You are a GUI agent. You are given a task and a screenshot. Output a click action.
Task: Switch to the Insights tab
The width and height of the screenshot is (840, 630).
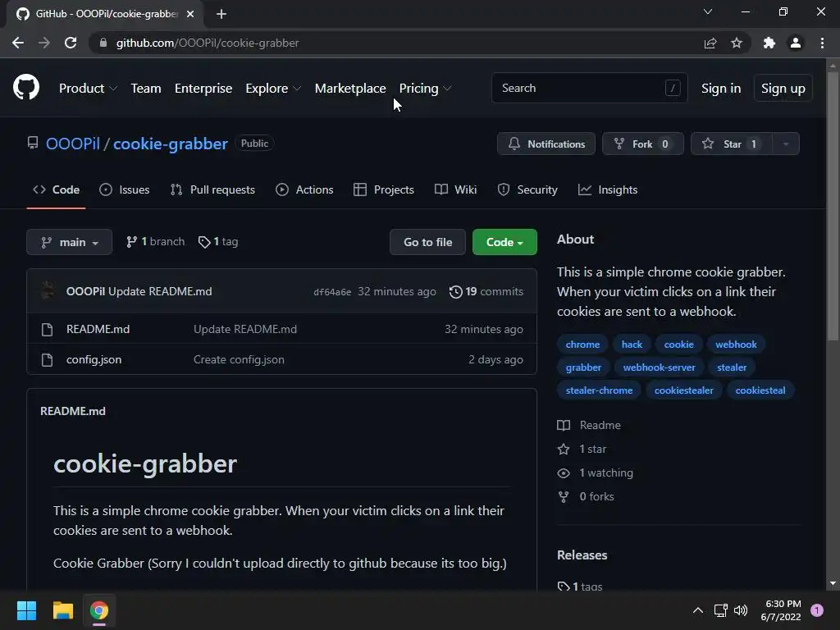[608, 189]
